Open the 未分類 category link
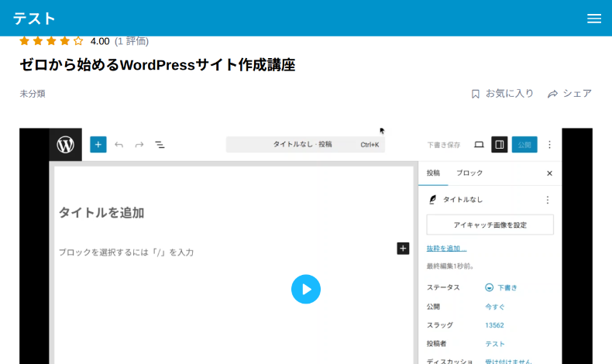This screenshot has height=364, width=612. click(x=33, y=94)
